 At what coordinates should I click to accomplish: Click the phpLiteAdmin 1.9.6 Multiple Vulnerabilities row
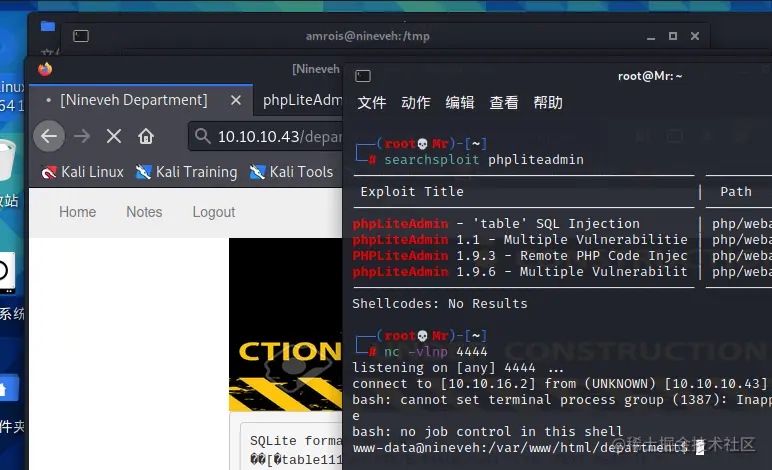[520, 272]
